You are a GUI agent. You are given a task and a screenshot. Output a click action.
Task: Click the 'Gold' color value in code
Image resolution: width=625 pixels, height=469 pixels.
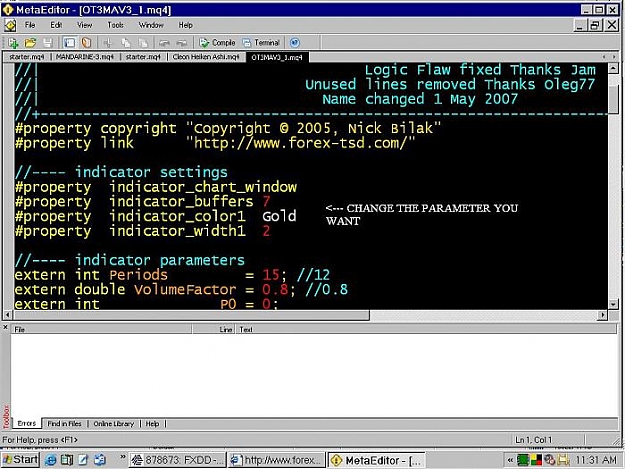279,216
